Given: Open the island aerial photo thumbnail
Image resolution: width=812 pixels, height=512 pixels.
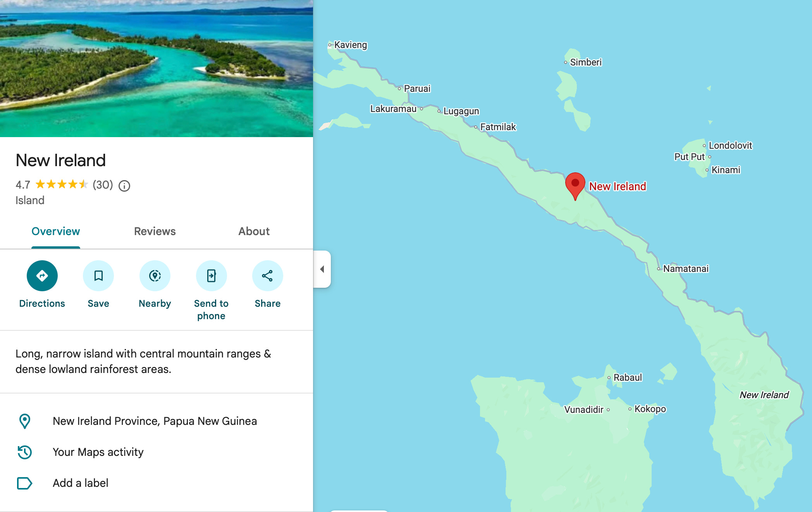Looking at the screenshot, I should pyautogui.click(x=157, y=69).
